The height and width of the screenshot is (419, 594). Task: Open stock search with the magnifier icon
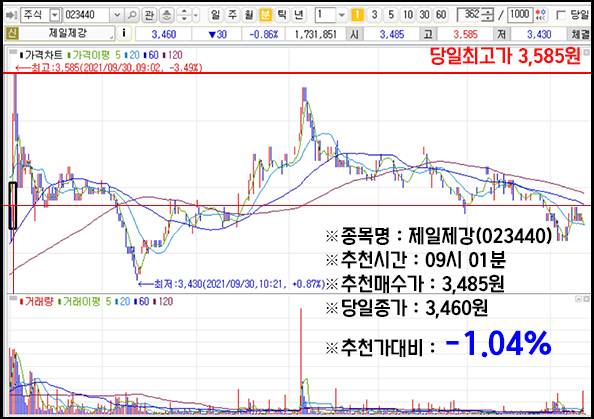click(131, 15)
